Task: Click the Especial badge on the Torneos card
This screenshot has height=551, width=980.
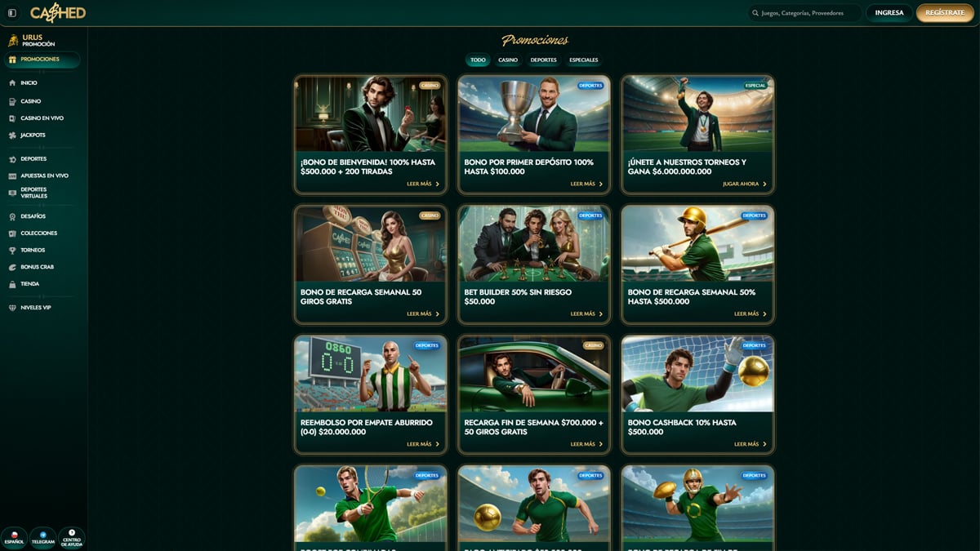Action: coord(755,85)
